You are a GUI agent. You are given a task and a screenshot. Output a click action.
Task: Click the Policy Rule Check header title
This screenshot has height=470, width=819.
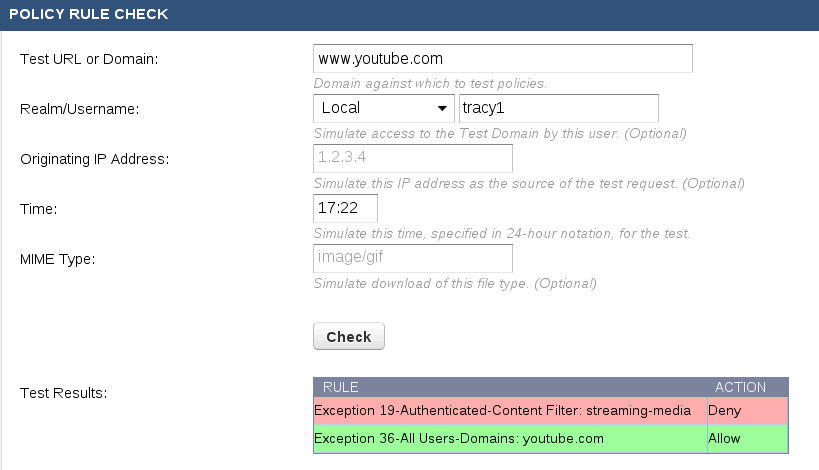click(89, 14)
